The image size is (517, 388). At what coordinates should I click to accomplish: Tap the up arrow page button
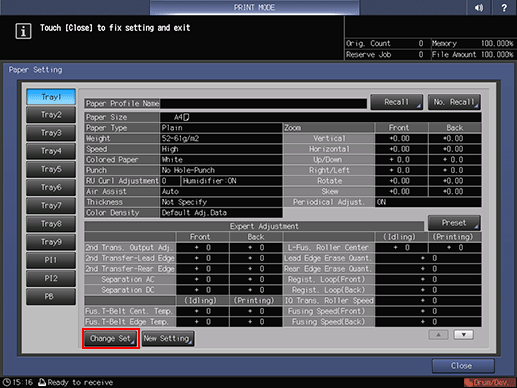point(438,335)
